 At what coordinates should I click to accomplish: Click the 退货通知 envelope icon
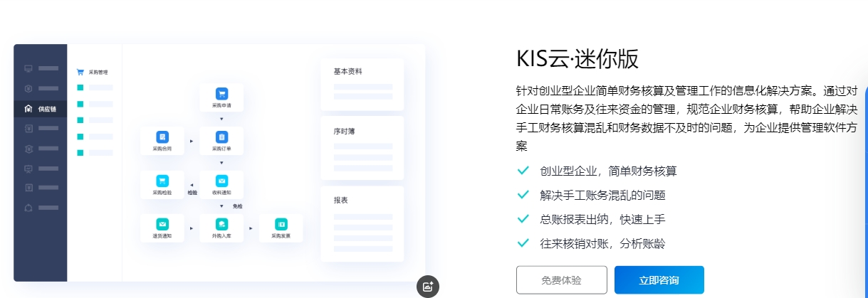click(x=162, y=224)
